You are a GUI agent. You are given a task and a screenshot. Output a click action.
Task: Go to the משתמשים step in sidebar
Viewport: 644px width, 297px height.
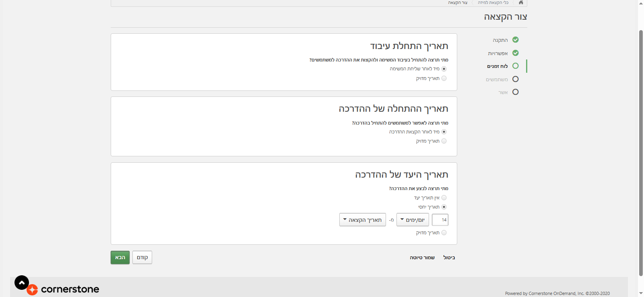[497, 80]
